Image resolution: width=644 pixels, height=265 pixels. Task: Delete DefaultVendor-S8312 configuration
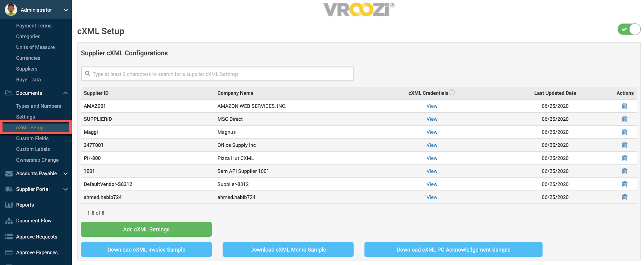point(624,184)
